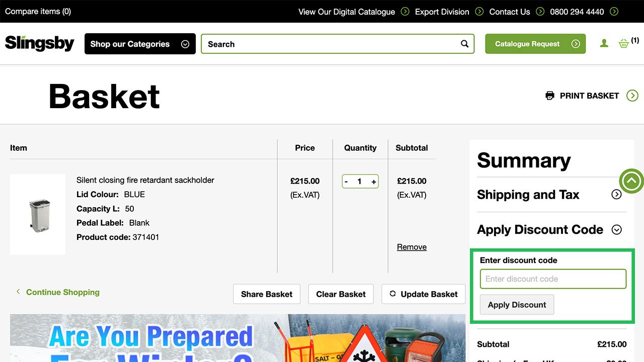Viewport: 644px width, 362px height.
Task: Click the green arrow after Print Basket
Action: 632,96
